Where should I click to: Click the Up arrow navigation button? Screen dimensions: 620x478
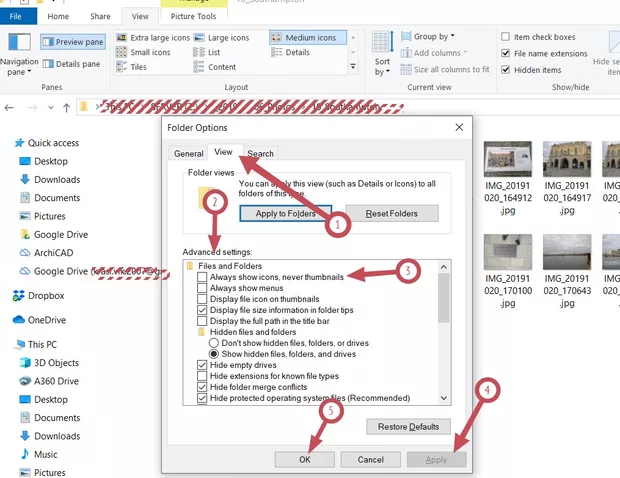(65, 107)
